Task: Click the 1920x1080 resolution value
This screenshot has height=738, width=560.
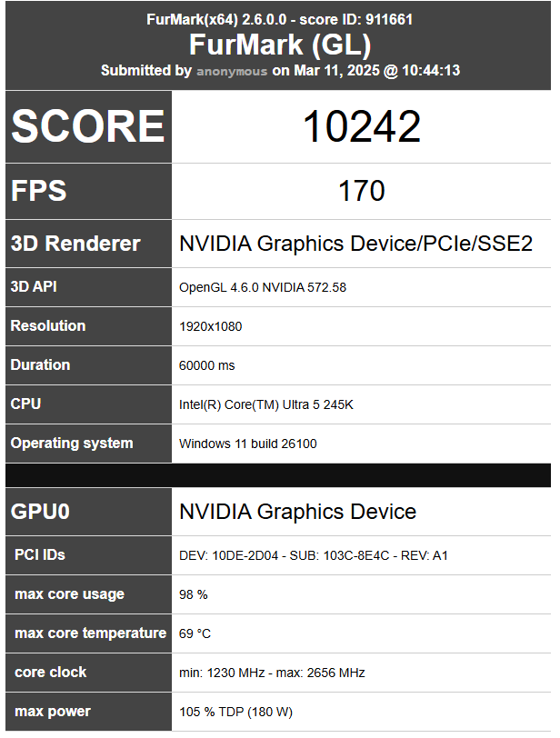Action: point(211,326)
